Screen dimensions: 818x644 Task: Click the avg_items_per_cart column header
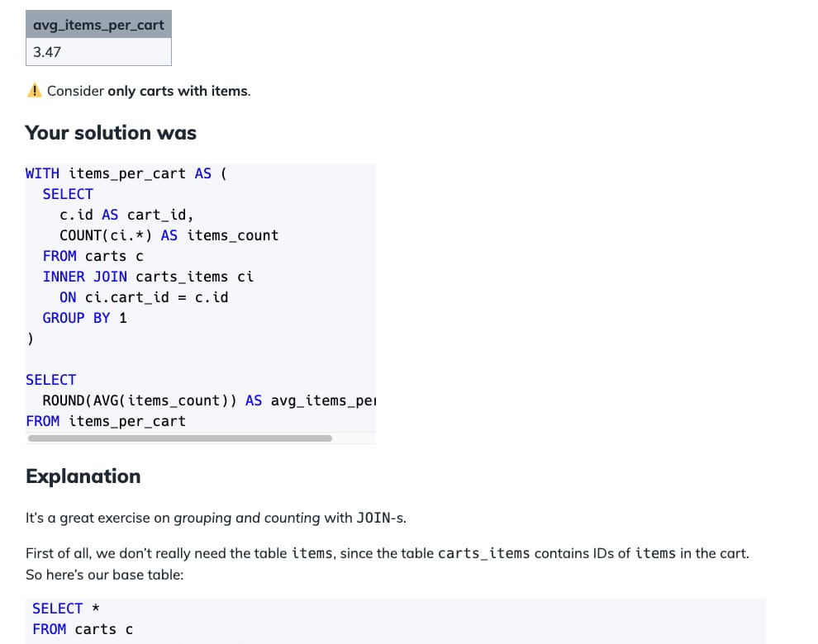(98, 25)
